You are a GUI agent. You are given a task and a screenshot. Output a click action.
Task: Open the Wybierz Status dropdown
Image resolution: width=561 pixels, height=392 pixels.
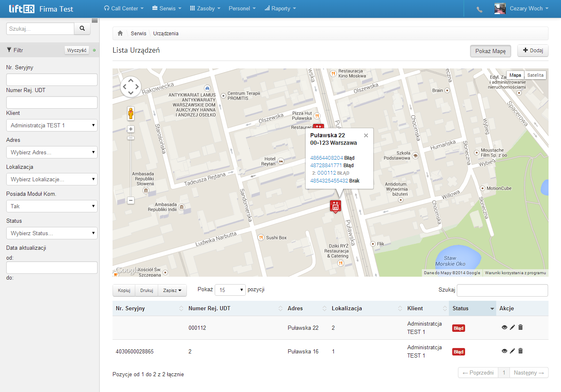point(52,233)
